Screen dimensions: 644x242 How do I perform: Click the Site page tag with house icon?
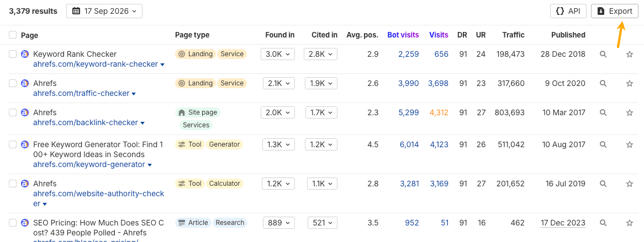[x=198, y=112]
